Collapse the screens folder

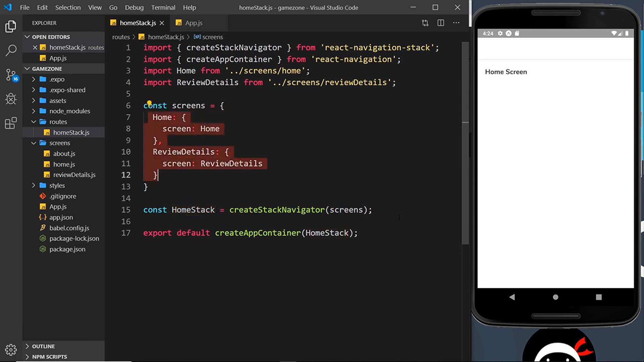[64, 143]
